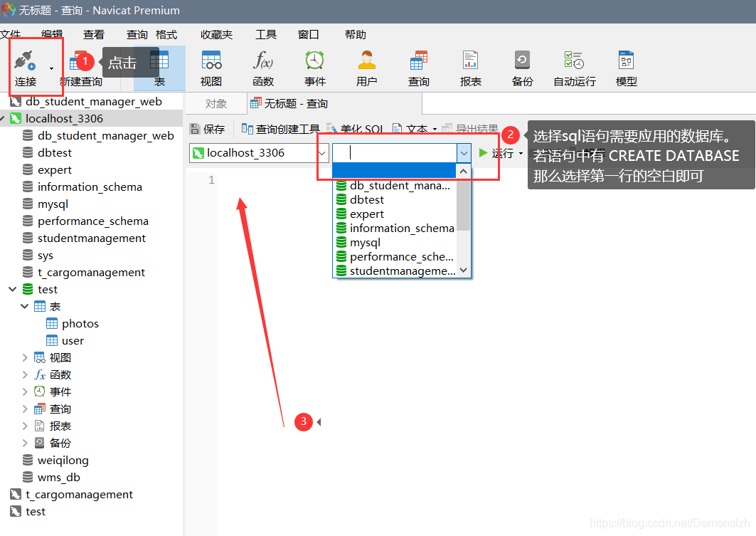Image resolution: width=756 pixels, height=536 pixels.
Task: Open the 窗口 (Window) menu
Action: pos(308,35)
